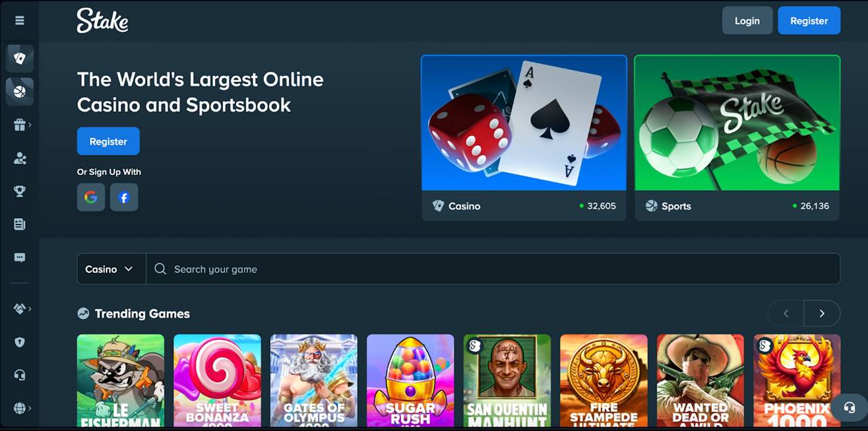Screen dimensions: 868x431
Task: Show next trending games with right arrow
Action: click(x=822, y=314)
